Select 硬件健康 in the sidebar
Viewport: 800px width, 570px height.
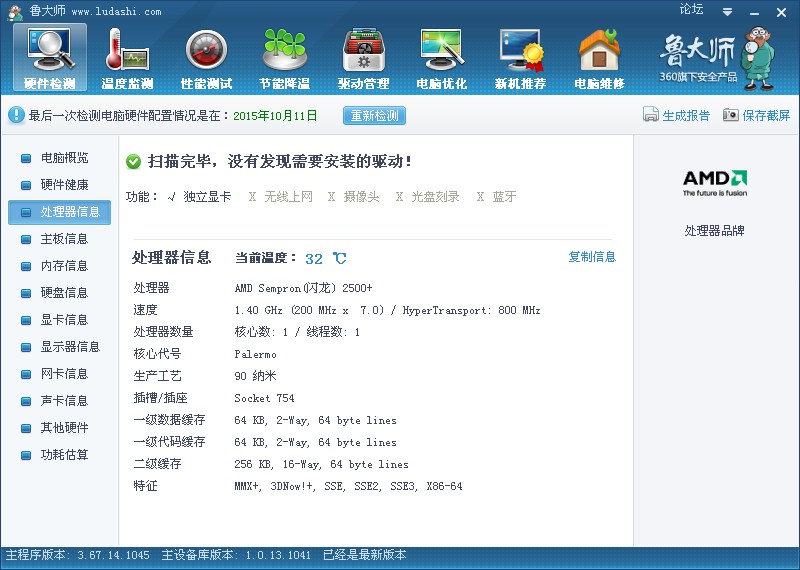point(59,185)
